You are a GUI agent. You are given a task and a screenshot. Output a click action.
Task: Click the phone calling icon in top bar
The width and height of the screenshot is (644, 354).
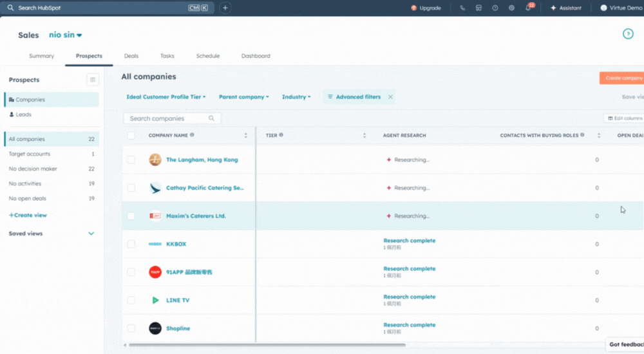tap(462, 8)
